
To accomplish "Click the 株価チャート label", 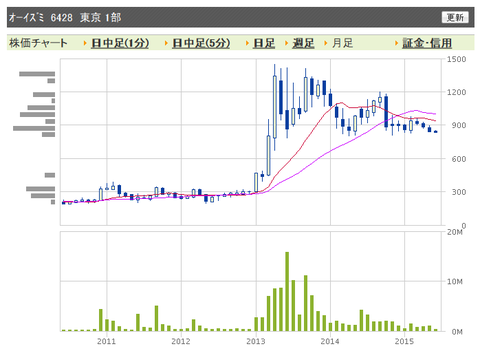I will tap(38, 43).
